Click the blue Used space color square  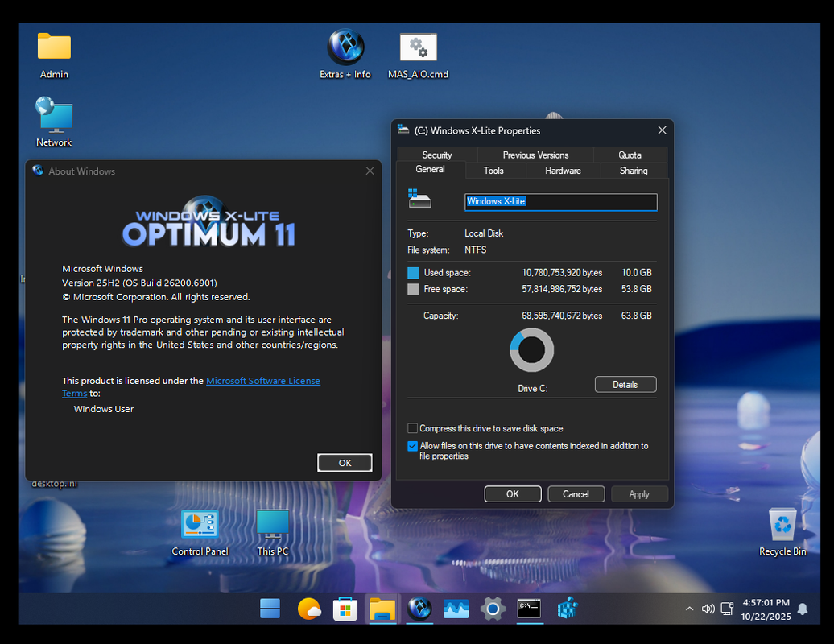click(x=413, y=273)
